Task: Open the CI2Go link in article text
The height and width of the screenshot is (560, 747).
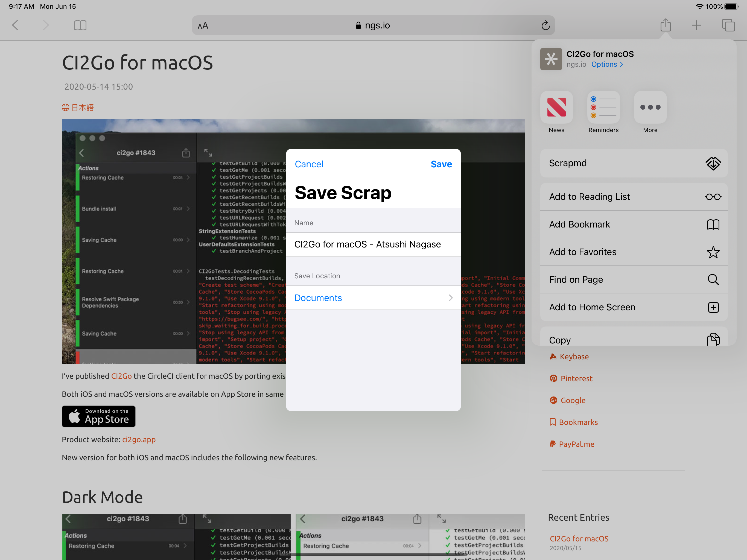Action: [121, 376]
